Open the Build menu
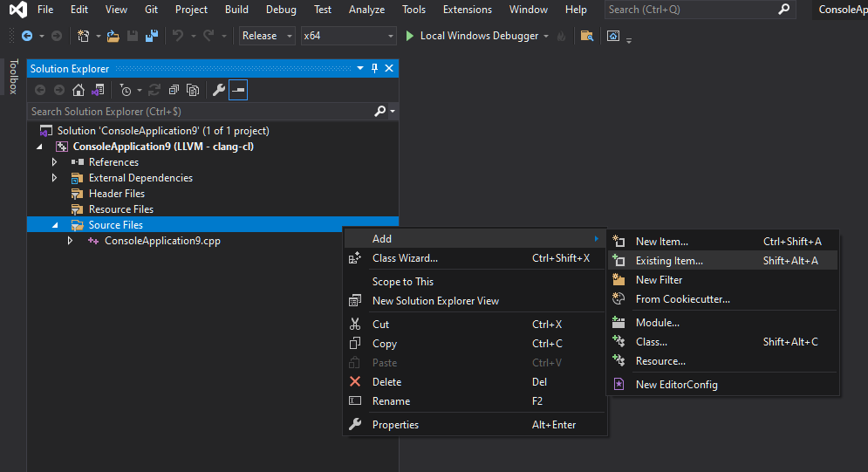868x472 pixels. (x=236, y=10)
